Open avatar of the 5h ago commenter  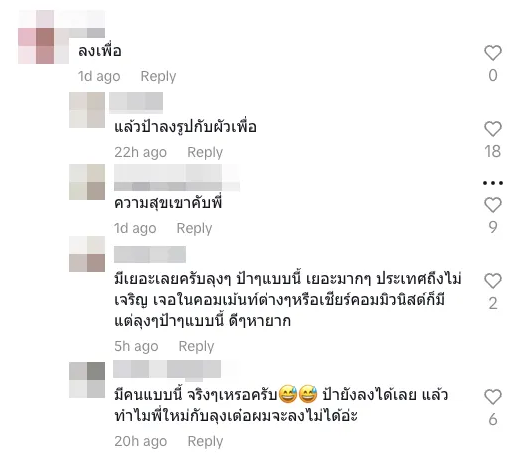(87, 254)
